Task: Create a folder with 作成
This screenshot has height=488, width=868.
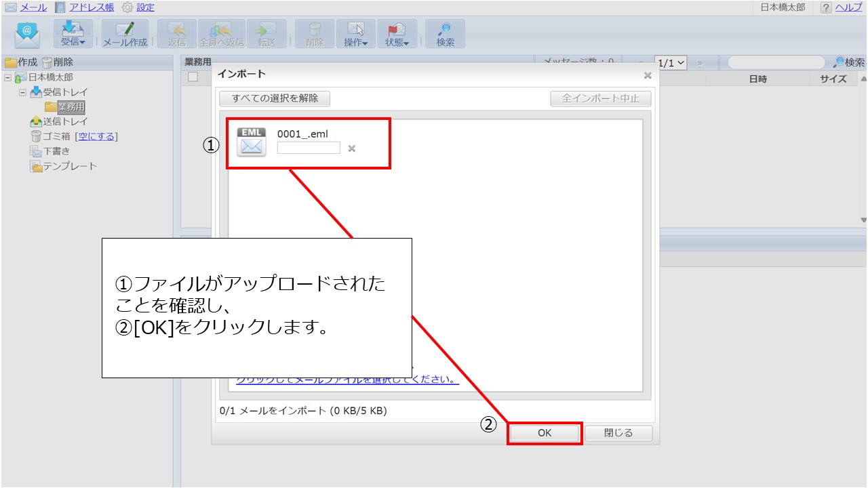Action: [x=21, y=62]
